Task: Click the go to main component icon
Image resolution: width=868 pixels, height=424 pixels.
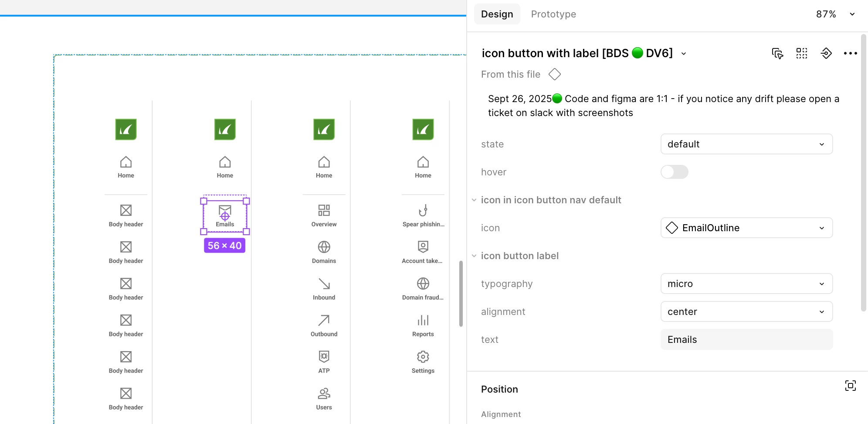Action: pos(826,53)
